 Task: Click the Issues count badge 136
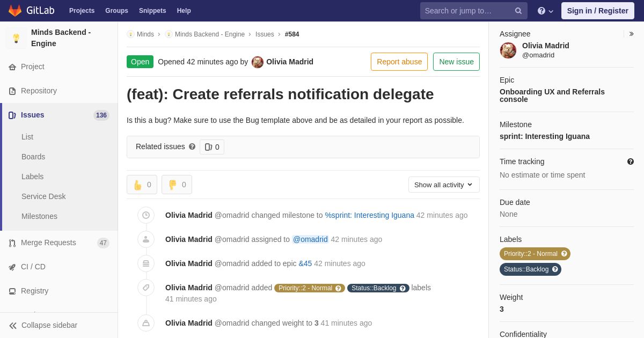point(101,115)
